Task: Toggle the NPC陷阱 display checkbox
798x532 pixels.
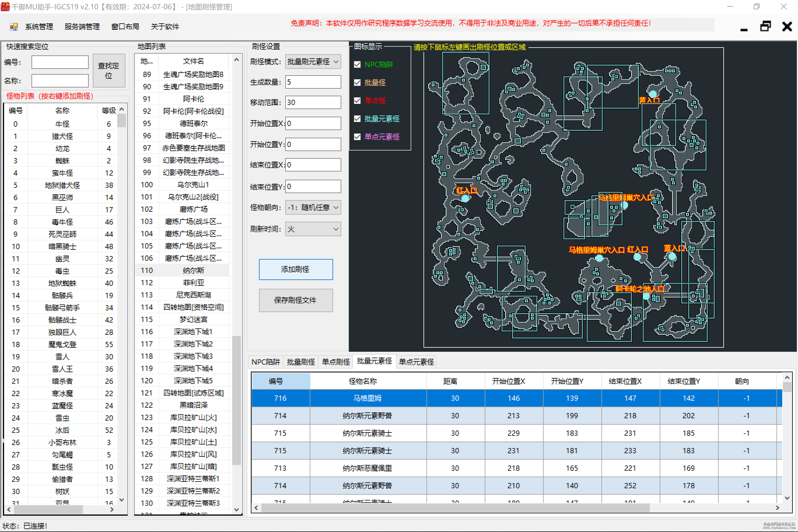Action: tap(357, 64)
